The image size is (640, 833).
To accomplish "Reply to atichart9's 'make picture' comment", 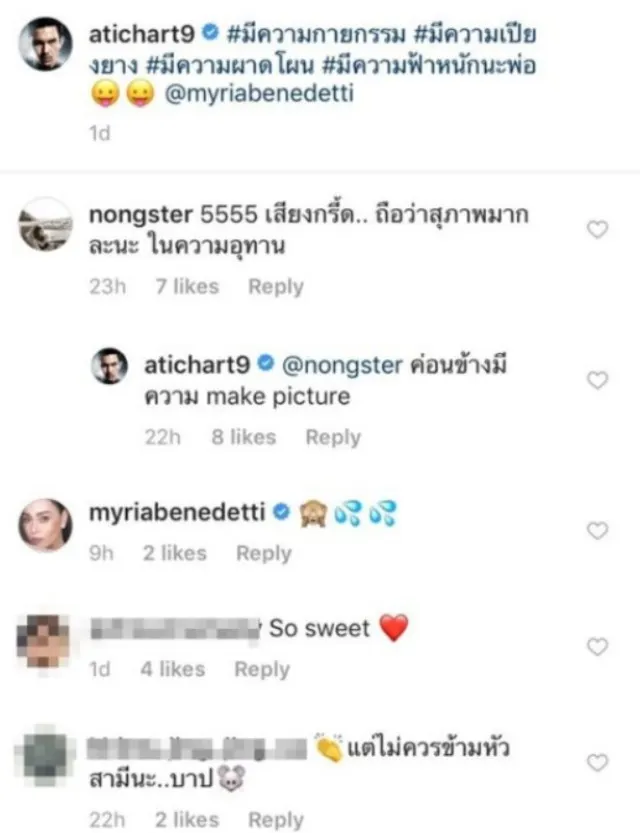I will [332, 437].
